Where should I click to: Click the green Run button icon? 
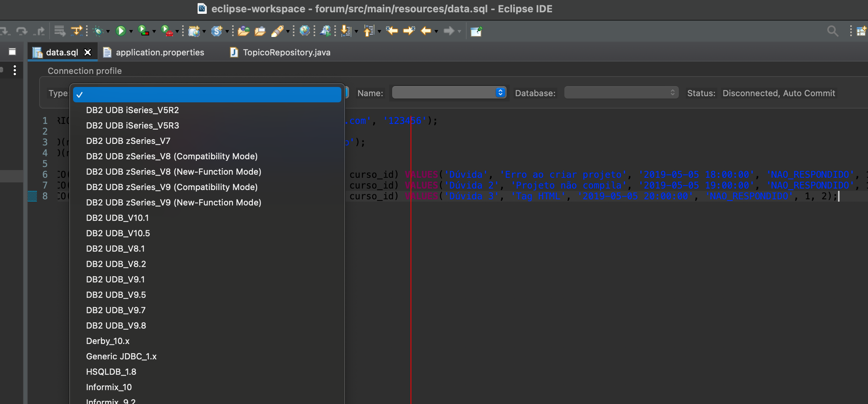121,31
